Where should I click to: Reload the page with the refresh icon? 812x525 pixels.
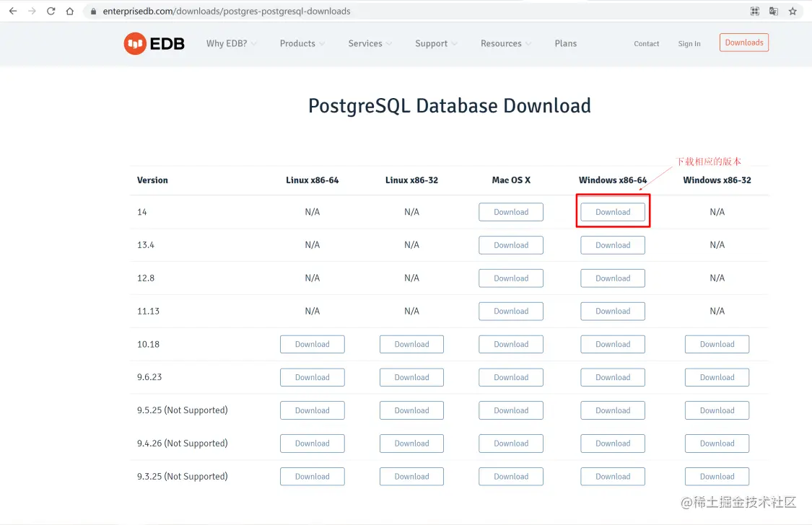click(x=51, y=11)
